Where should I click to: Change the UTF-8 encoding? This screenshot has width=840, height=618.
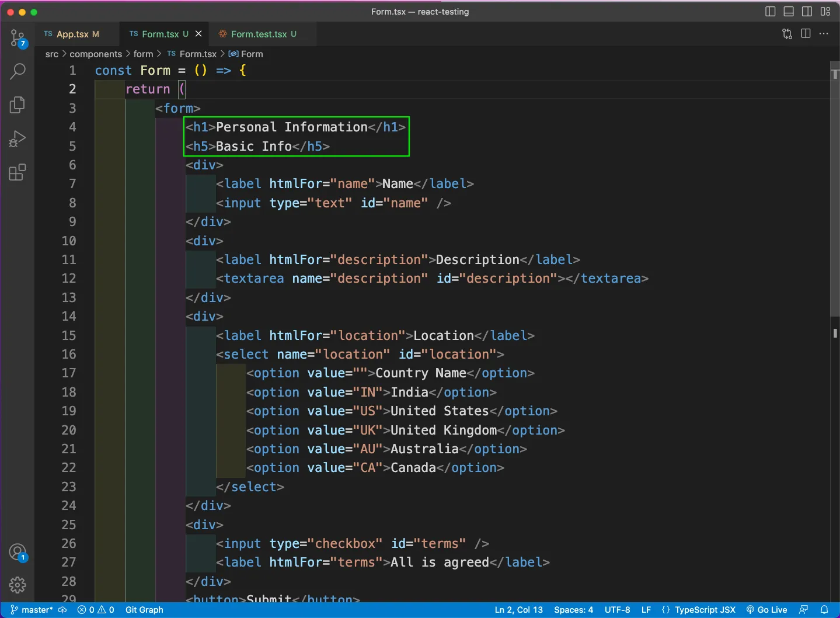pos(617,610)
